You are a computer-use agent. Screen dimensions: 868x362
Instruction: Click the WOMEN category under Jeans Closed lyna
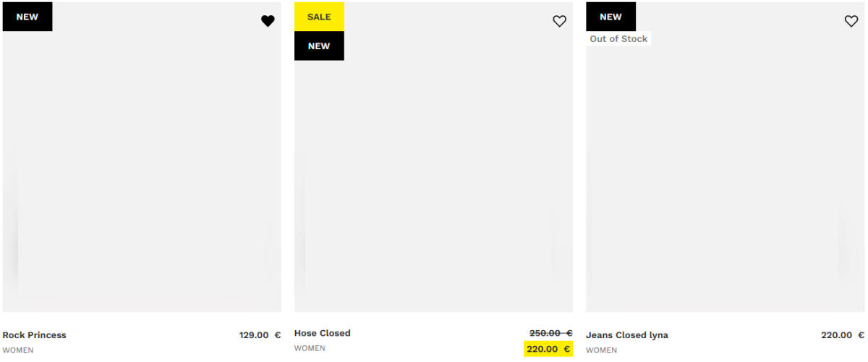601,350
